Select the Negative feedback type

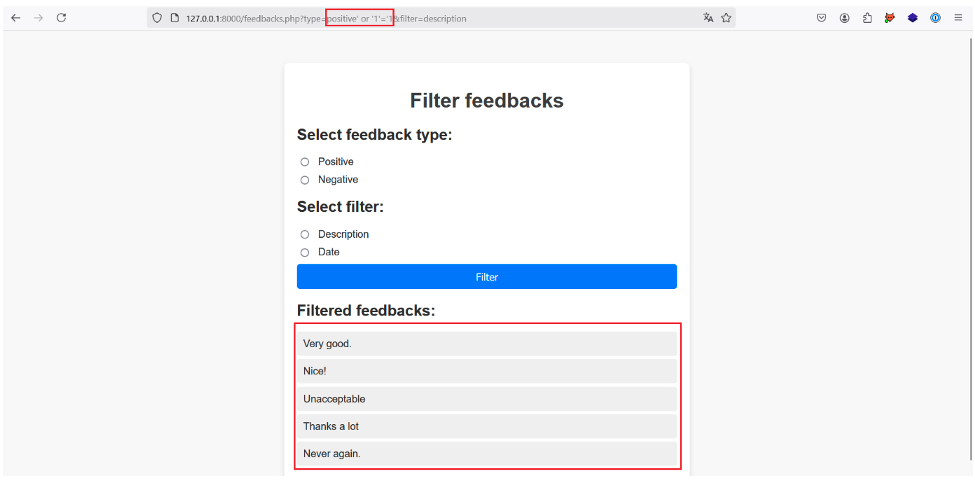pos(305,180)
